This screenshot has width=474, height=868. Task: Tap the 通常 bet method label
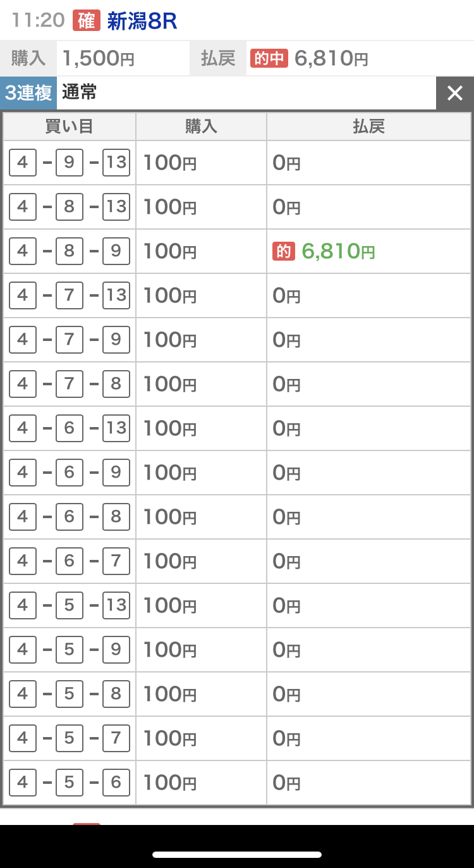tap(80, 93)
